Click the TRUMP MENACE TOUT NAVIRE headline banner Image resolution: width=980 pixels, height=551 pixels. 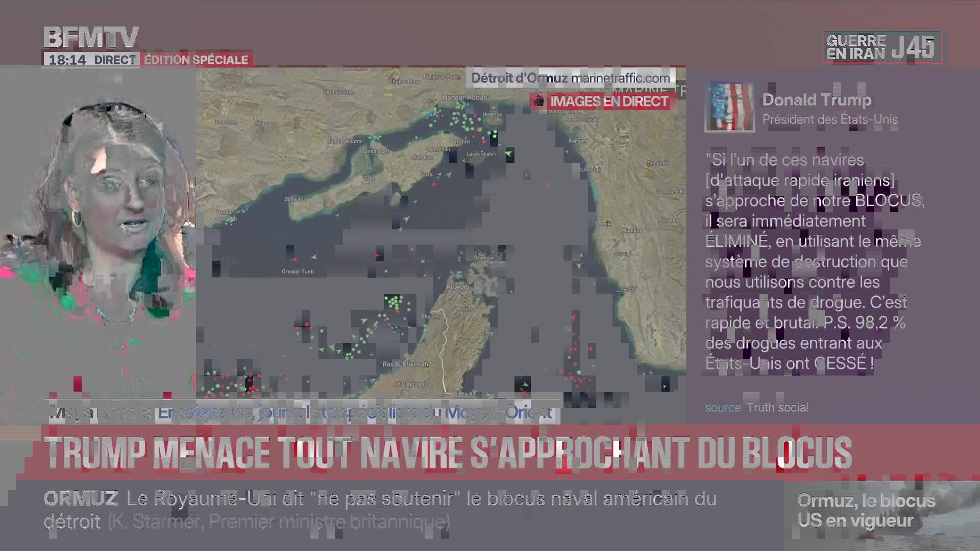[x=449, y=453]
